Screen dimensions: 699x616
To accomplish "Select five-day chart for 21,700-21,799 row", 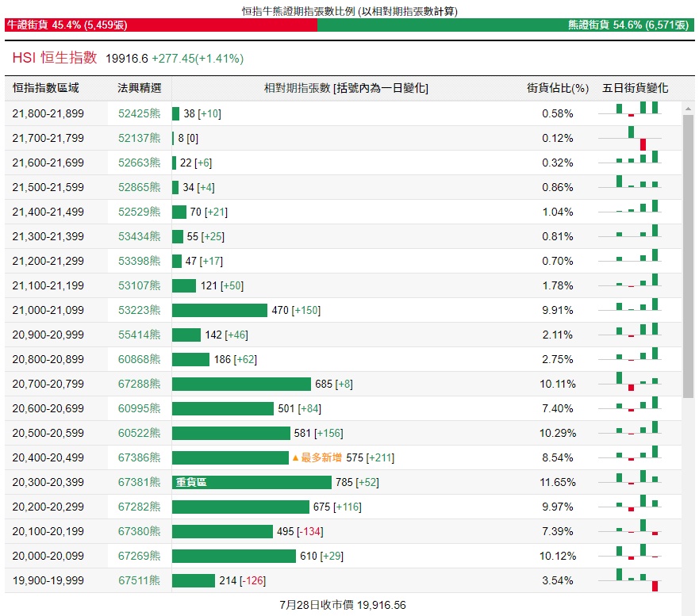I will pos(638,138).
